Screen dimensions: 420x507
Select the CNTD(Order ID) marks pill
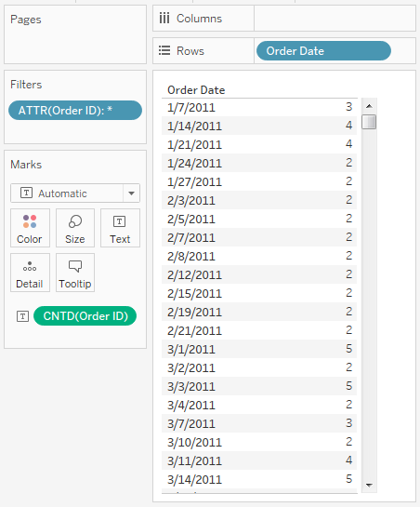[x=85, y=316]
